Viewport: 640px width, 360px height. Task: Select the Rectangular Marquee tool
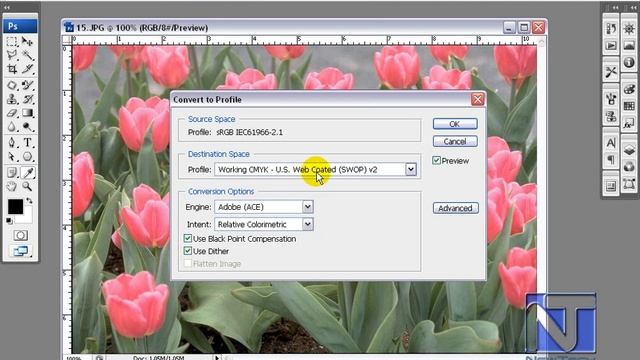pos(12,41)
